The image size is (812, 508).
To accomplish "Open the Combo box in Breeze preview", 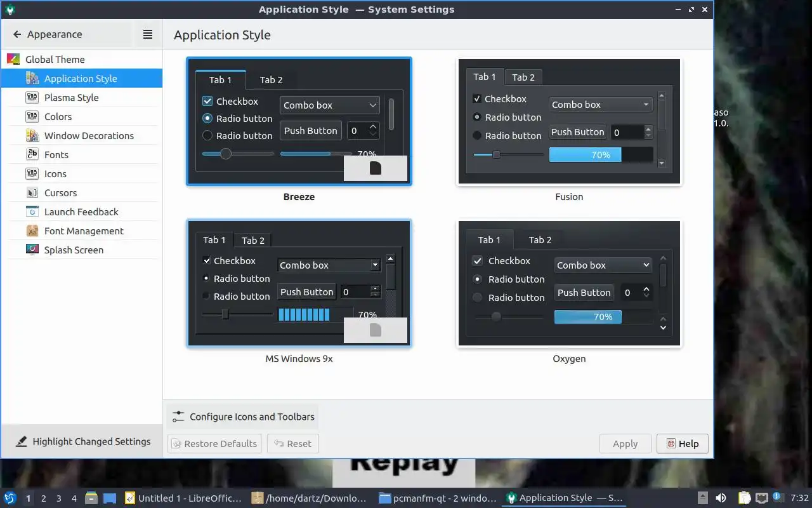I will pos(330,105).
